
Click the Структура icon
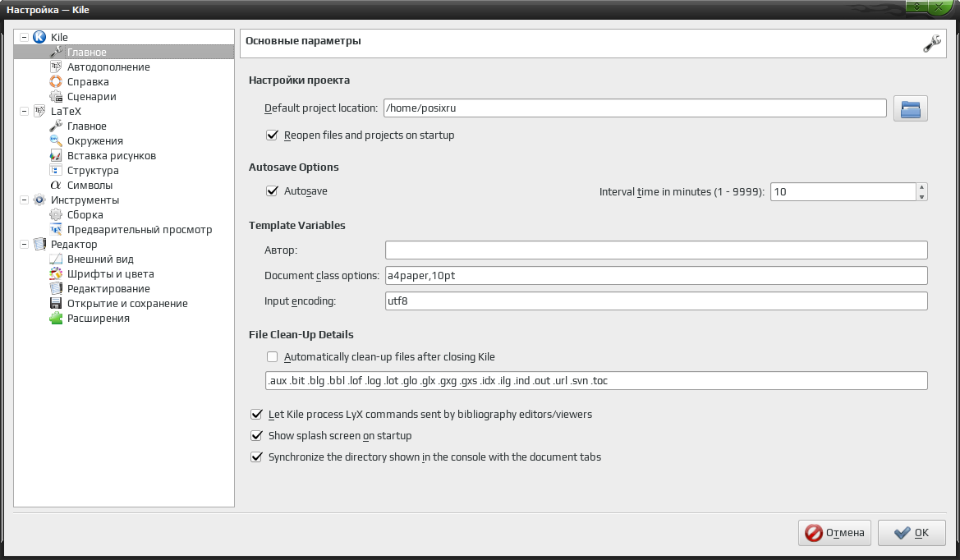(x=56, y=170)
